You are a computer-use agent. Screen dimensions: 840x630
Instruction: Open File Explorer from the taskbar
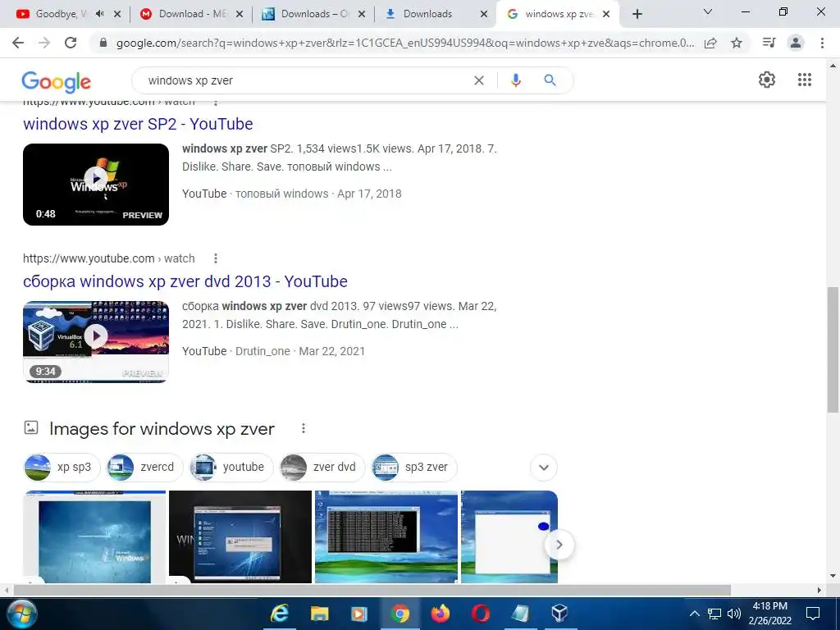[x=319, y=614]
